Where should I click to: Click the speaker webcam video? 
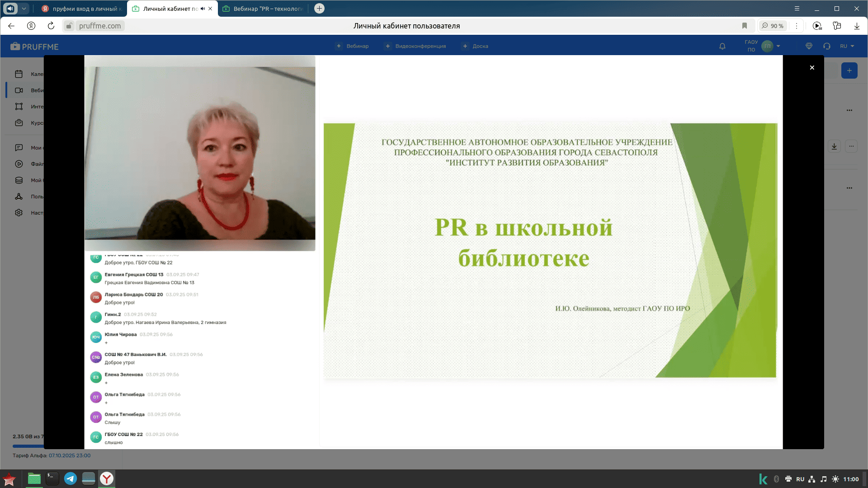[x=200, y=153]
